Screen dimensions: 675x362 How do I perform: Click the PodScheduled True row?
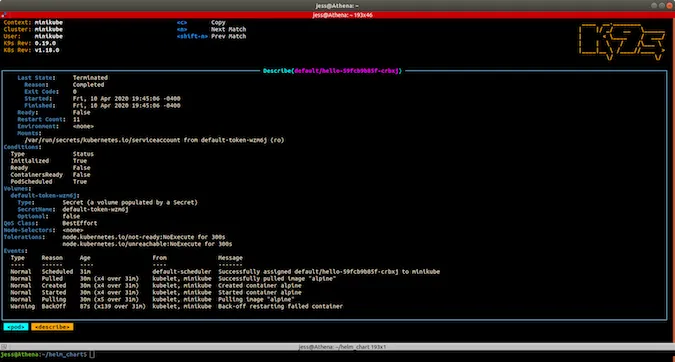[49, 181]
